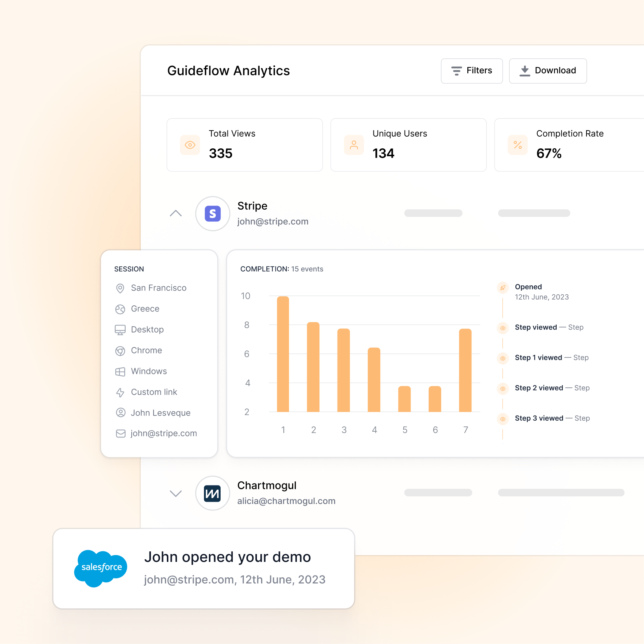
Task: Click the Guideflow Analytics title
Action: (229, 71)
